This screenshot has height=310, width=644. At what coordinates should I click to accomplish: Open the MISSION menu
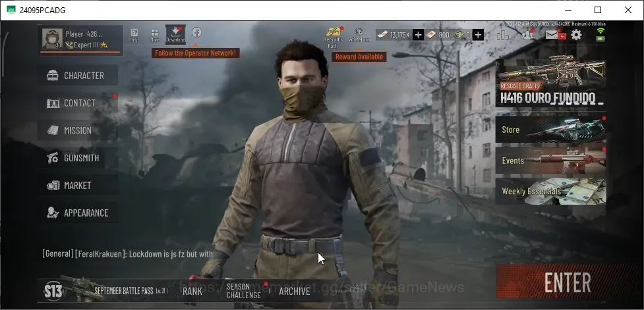tap(78, 130)
